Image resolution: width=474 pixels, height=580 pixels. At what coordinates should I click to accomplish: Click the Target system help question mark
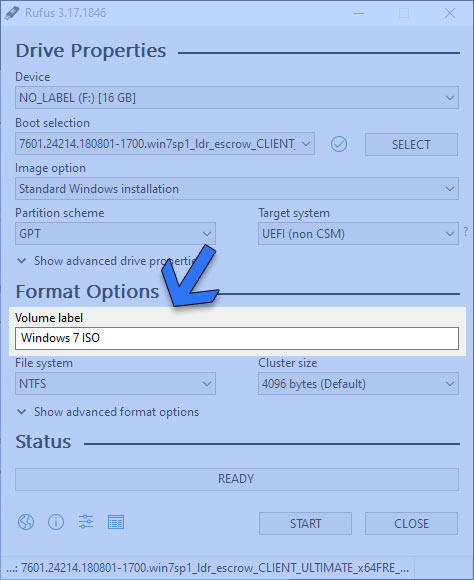point(465,232)
